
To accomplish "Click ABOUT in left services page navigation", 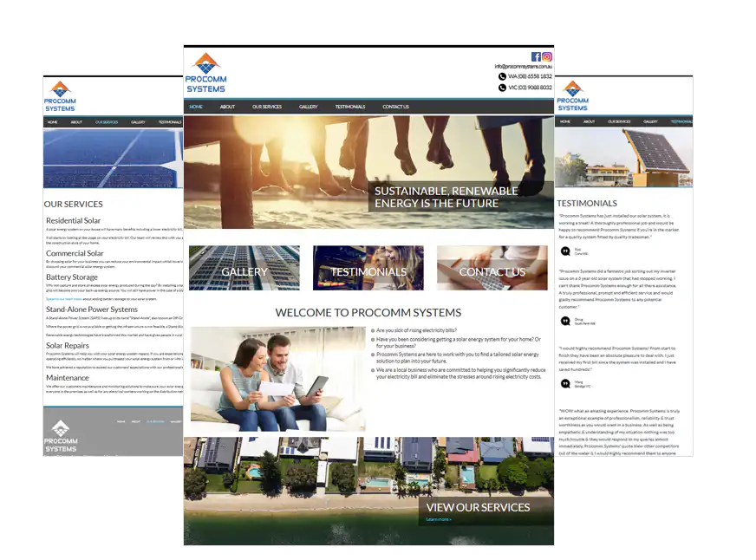I will click(76, 122).
